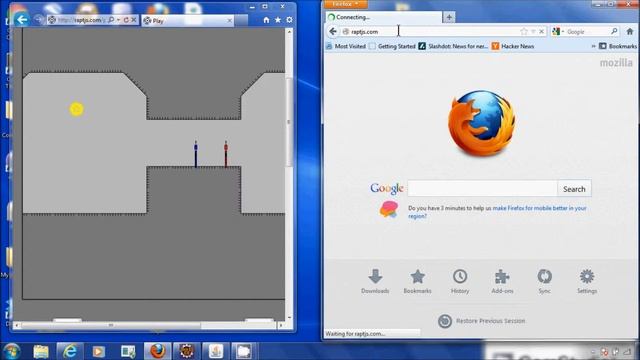This screenshot has width=640, height=360.
Task: Open the IE address bar autocomplete dropdown
Action: coord(118,20)
